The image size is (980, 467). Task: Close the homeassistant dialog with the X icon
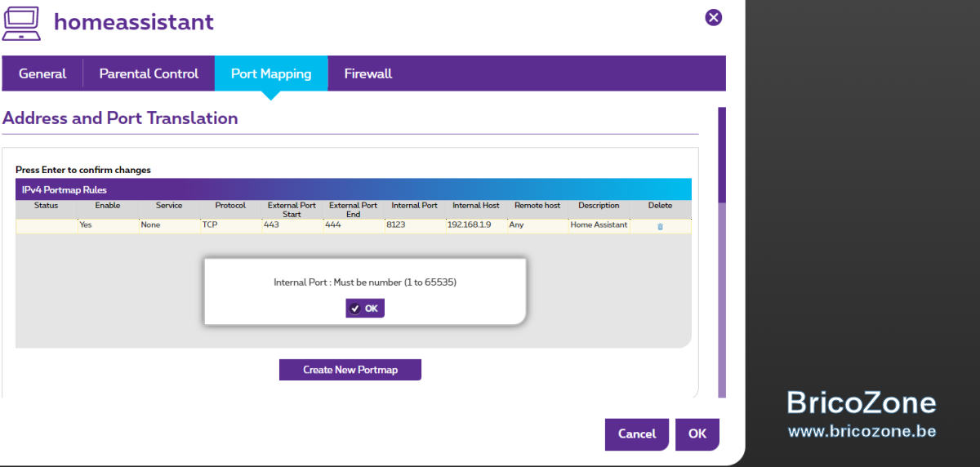point(714,17)
